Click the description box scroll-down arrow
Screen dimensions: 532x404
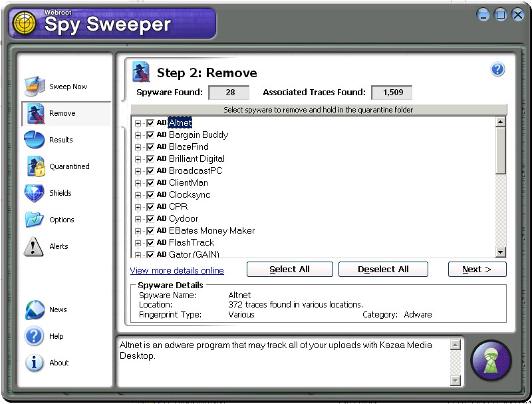click(x=455, y=380)
